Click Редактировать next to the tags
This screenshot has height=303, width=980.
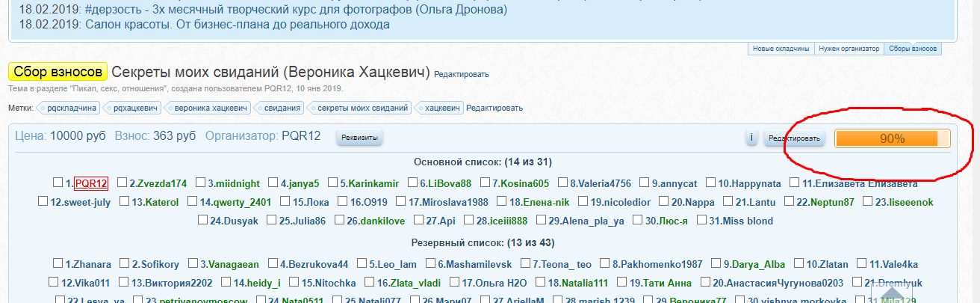click(494, 108)
